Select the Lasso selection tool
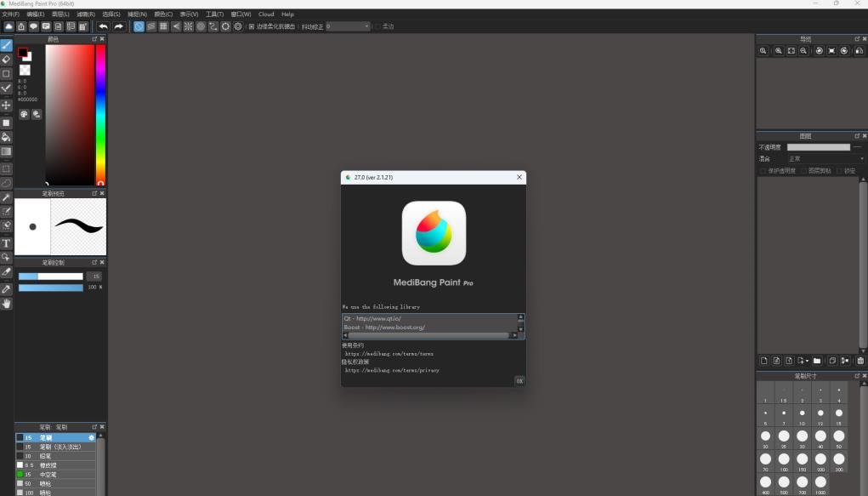This screenshot has width=868, height=496. [6, 183]
